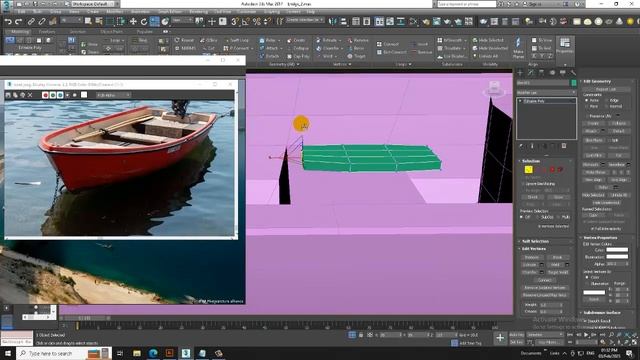This screenshot has width=640, height=360.
Task: Toggle the Angle Snap icon
Action: (246, 22)
